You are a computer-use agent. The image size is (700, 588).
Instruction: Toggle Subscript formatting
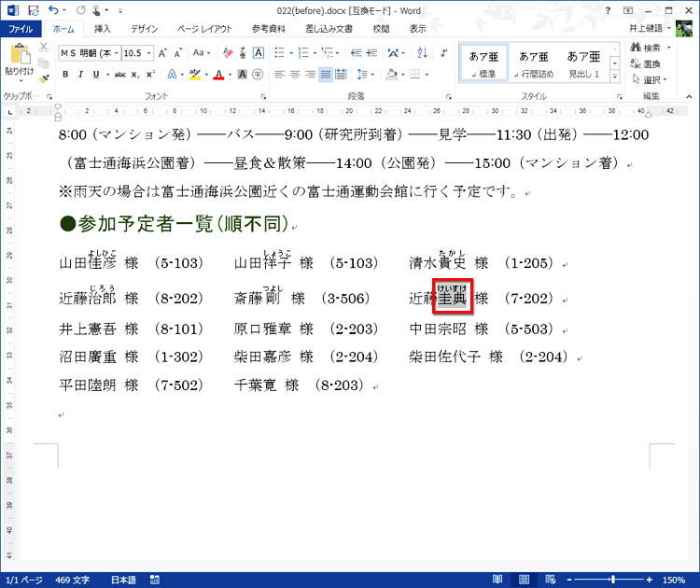point(134,75)
